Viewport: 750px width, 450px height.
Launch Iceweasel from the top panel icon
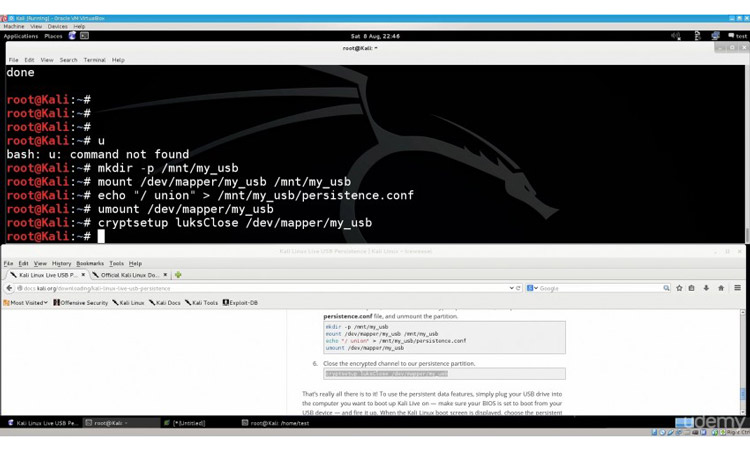72,36
